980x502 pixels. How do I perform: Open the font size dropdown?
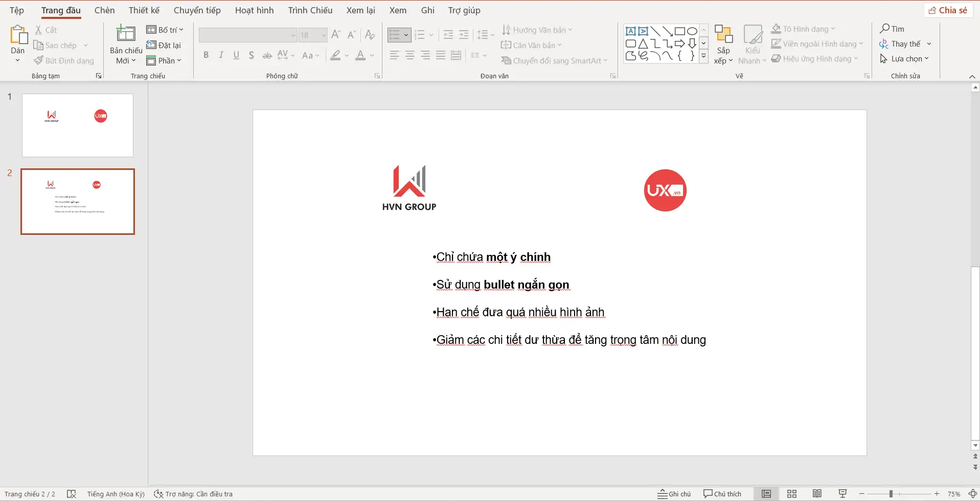[x=323, y=35]
